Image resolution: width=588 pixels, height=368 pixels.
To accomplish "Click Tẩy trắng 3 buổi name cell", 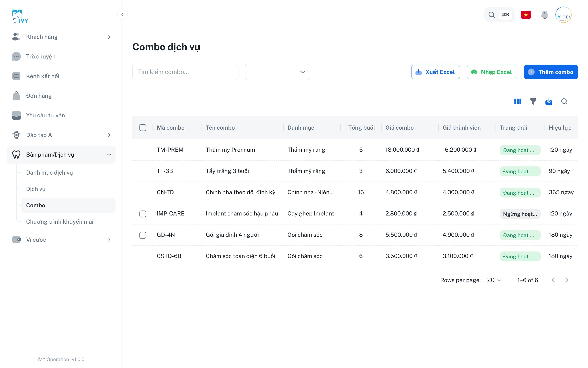I will 227,171.
